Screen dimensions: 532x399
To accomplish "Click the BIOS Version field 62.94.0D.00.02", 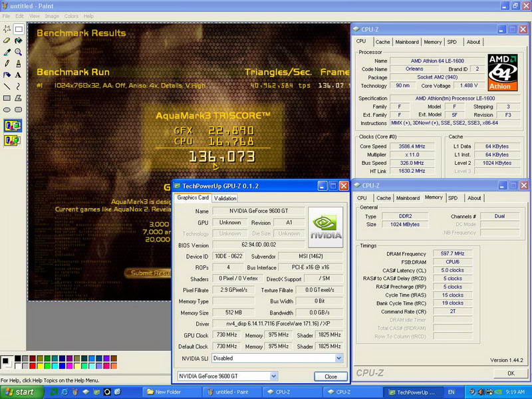I will [x=259, y=245].
